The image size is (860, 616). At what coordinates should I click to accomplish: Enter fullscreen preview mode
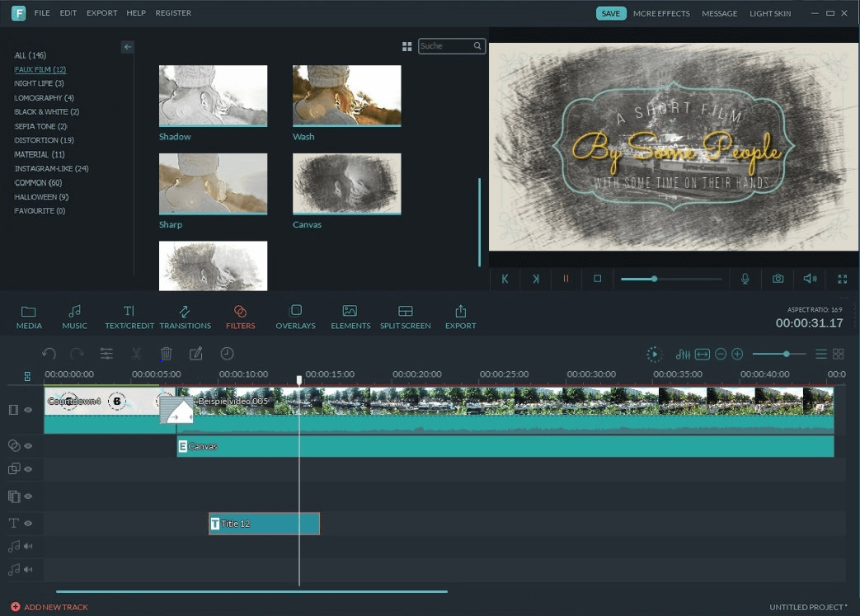(842, 279)
